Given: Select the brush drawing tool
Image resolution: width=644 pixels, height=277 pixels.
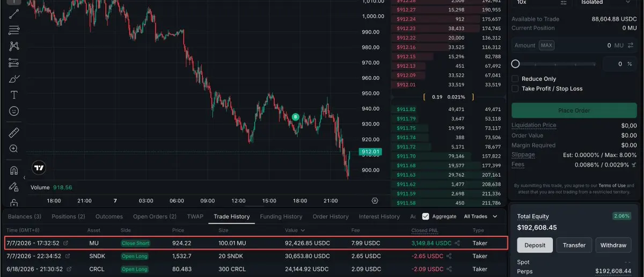Looking at the screenshot, I should point(14,79).
